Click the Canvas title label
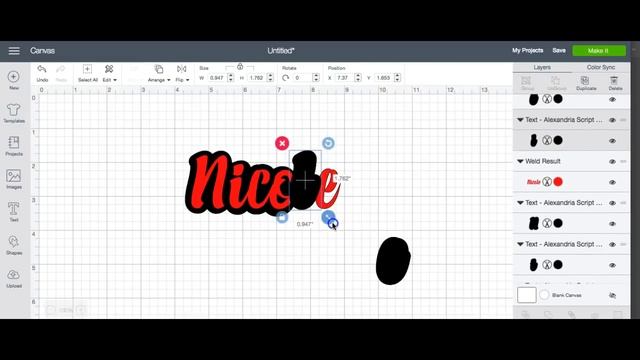The height and width of the screenshot is (360, 640). coord(42,51)
